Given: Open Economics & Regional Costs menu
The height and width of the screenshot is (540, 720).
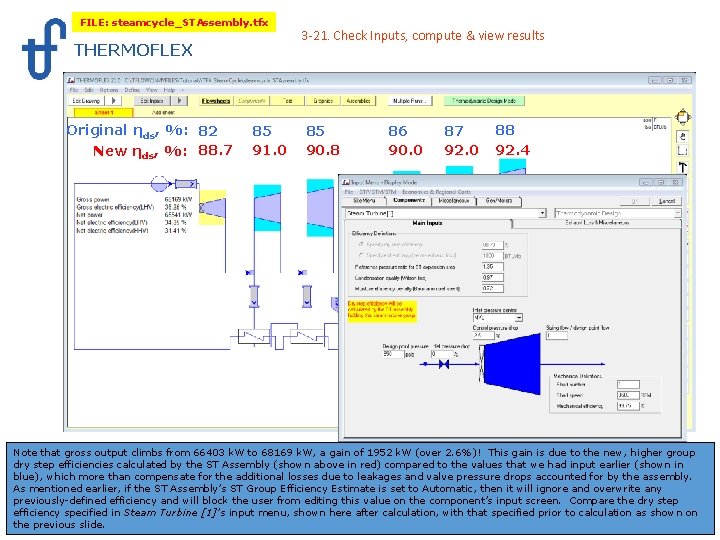Looking at the screenshot, I should tap(436, 192).
